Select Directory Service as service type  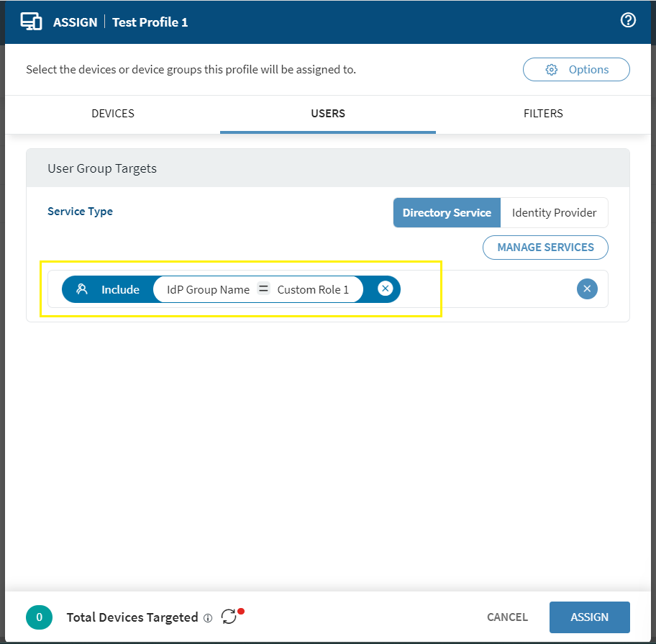pyautogui.click(x=447, y=213)
